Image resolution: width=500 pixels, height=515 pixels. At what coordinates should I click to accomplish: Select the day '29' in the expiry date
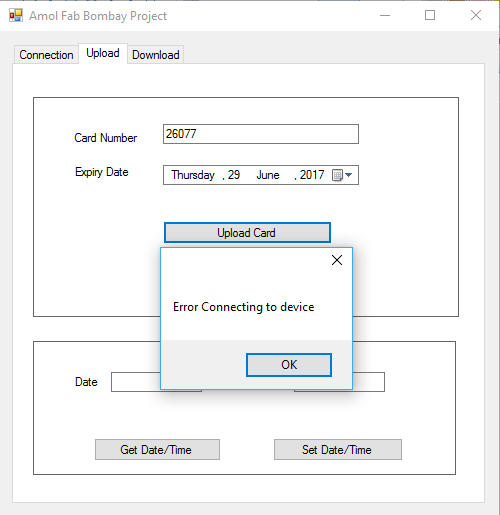coord(234,175)
